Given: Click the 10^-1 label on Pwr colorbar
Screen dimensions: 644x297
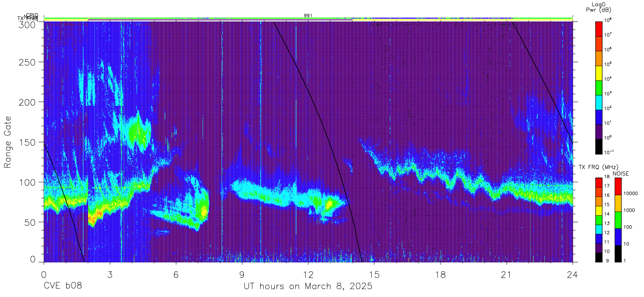Looking at the screenshot, I should pos(608,152).
